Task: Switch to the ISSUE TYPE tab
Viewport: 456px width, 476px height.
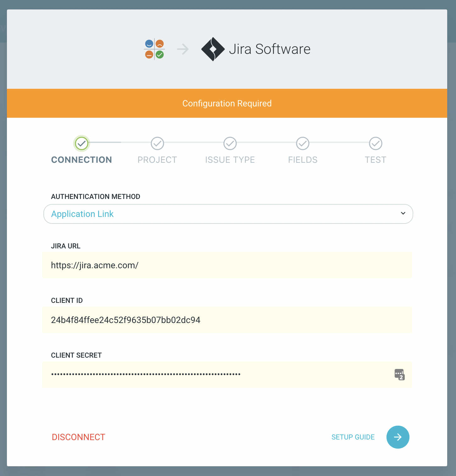Action: [x=230, y=160]
